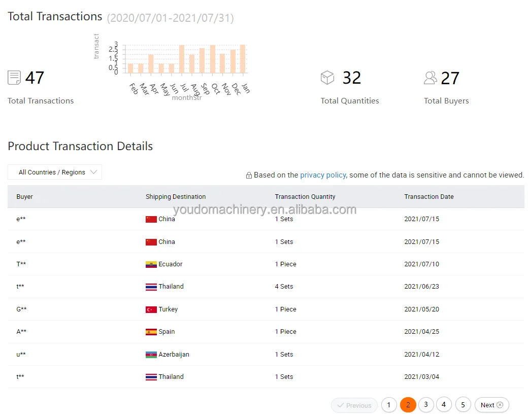Click the Total Quantities box icon
Image resolution: width=529 pixels, height=420 pixels.
click(x=327, y=78)
